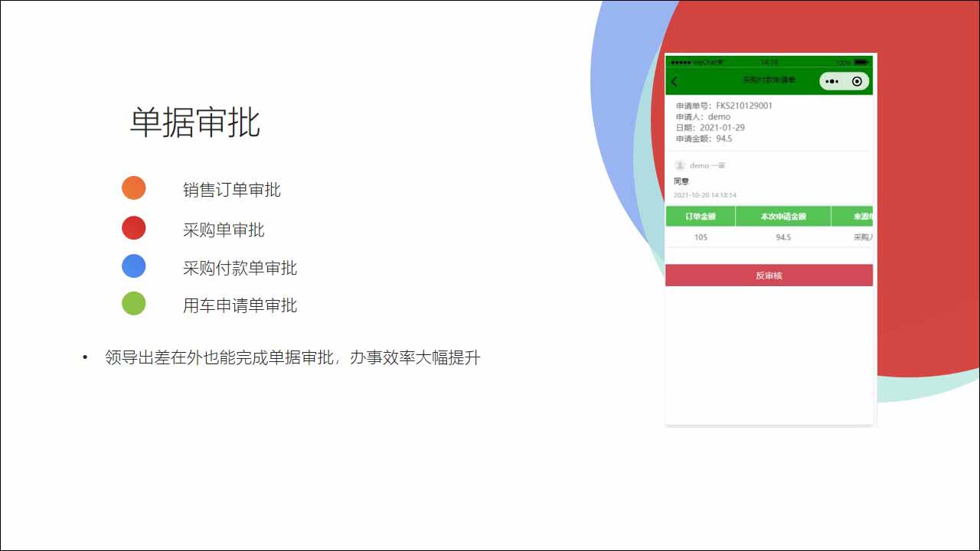980x551 pixels.
Task: Click the 同意 approval comment text
Action: [681, 181]
